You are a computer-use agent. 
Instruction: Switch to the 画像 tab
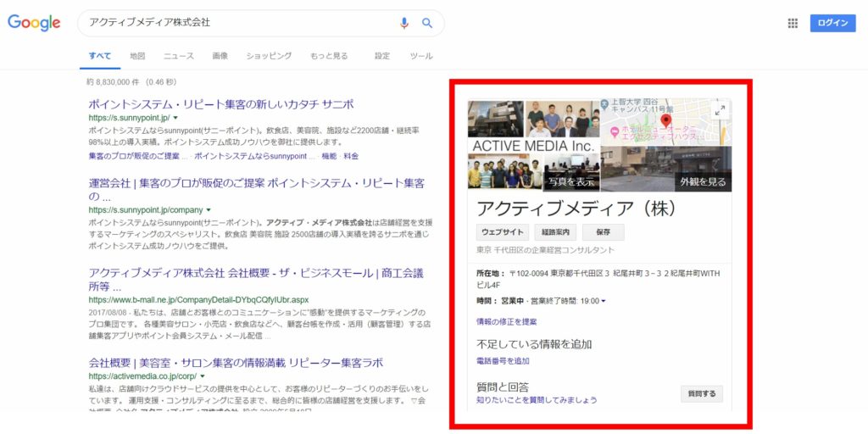tap(220, 56)
